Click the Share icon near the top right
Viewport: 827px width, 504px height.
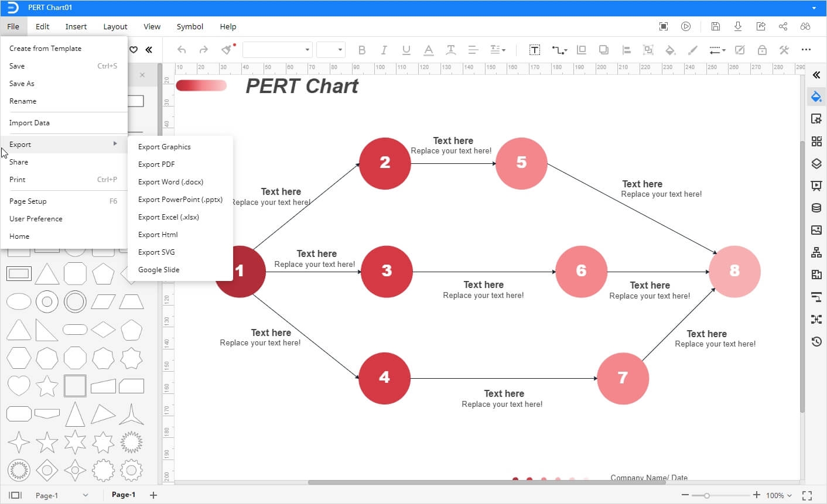click(x=783, y=26)
